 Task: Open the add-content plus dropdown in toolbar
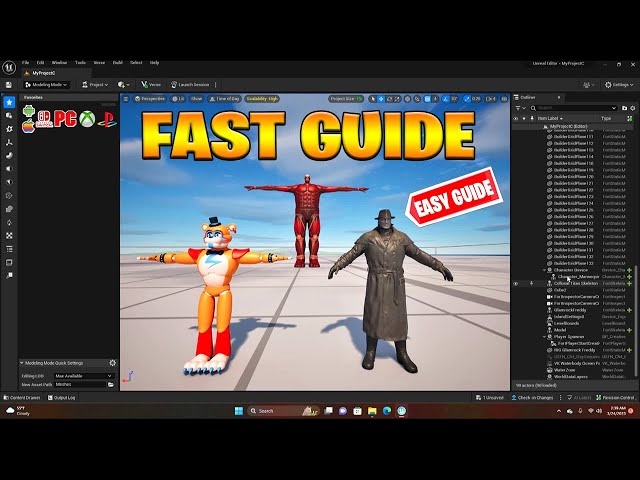click(x=123, y=84)
